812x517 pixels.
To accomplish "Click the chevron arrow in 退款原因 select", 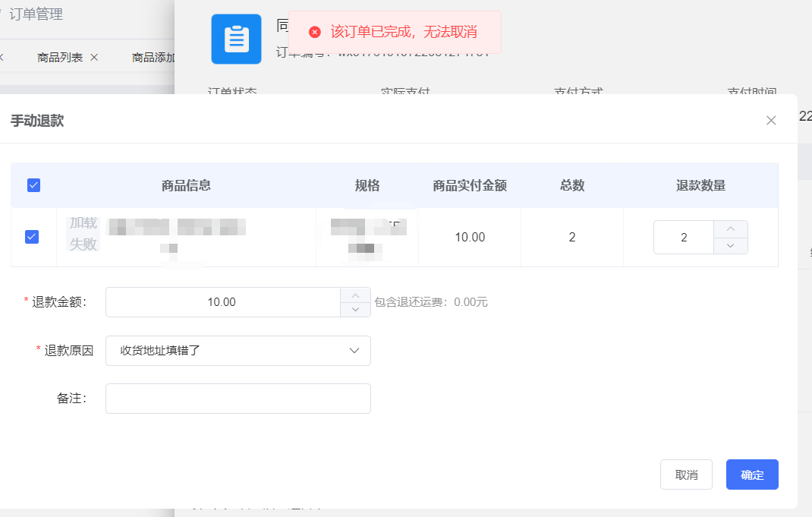I will [x=354, y=351].
